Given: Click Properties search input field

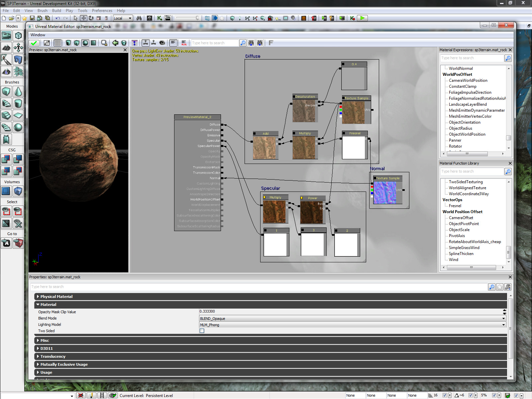Looking at the screenshot, I should tap(259, 287).
